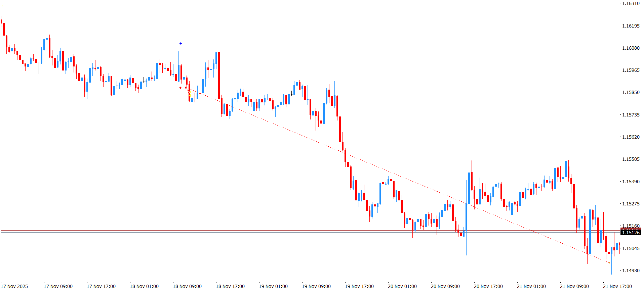Click the 21 Nov 17:00 time label

pos(617,286)
